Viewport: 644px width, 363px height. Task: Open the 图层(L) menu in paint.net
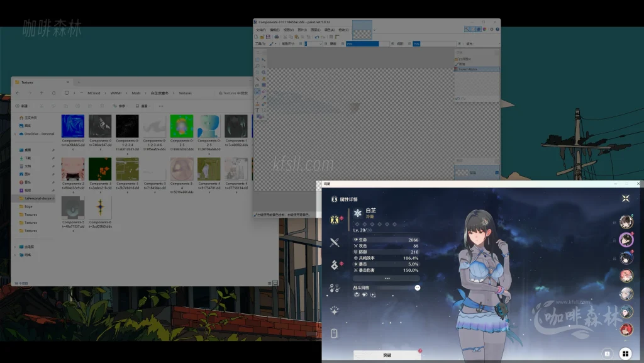point(316,30)
